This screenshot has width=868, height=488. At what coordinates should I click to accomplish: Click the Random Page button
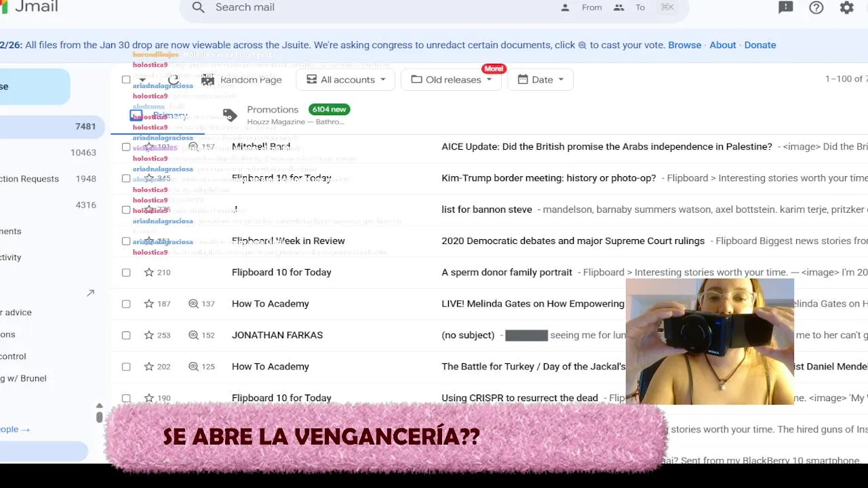coord(241,79)
